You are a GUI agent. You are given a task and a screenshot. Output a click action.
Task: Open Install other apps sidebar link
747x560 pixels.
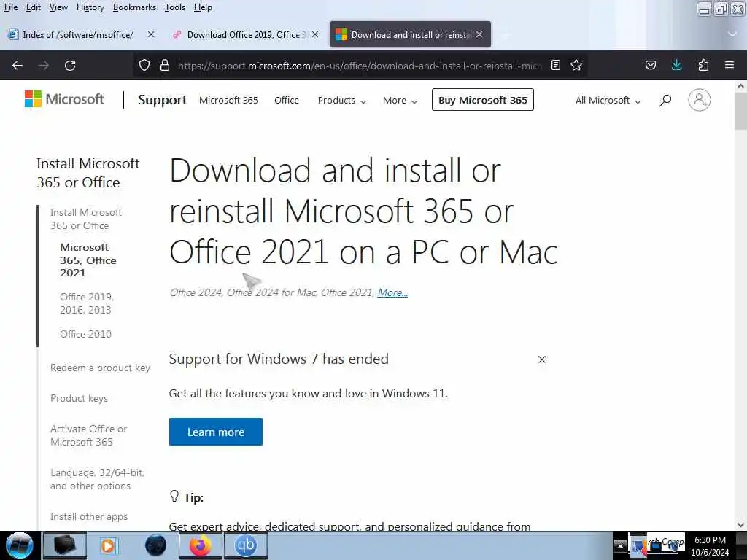click(x=89, y=517)
